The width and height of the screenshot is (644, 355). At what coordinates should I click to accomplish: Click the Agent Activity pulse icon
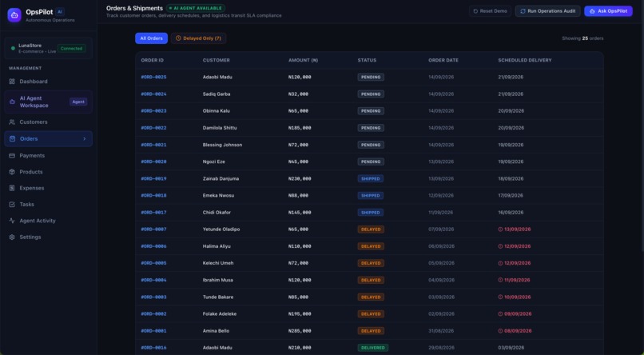tap(12, 221)
